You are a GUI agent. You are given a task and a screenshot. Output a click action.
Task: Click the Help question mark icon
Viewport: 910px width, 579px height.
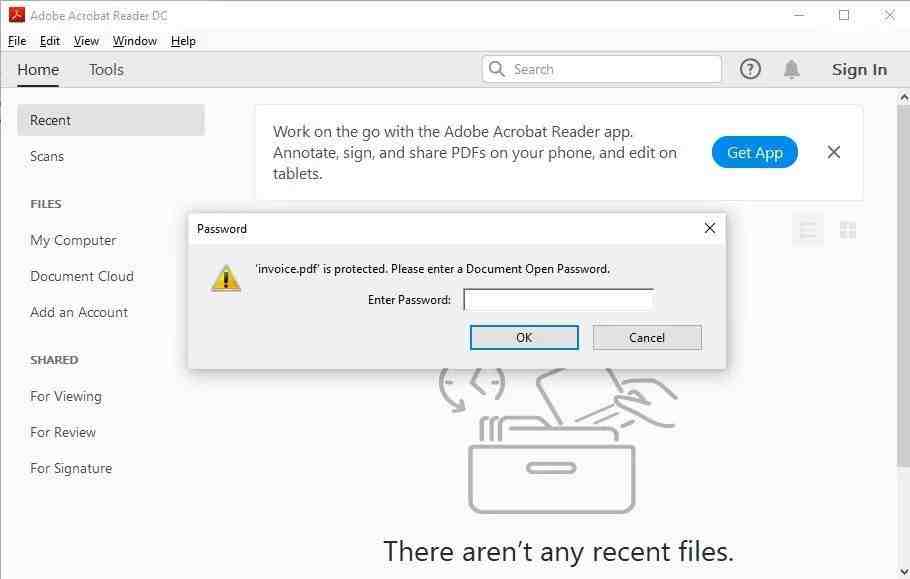(x=750, y=70)
